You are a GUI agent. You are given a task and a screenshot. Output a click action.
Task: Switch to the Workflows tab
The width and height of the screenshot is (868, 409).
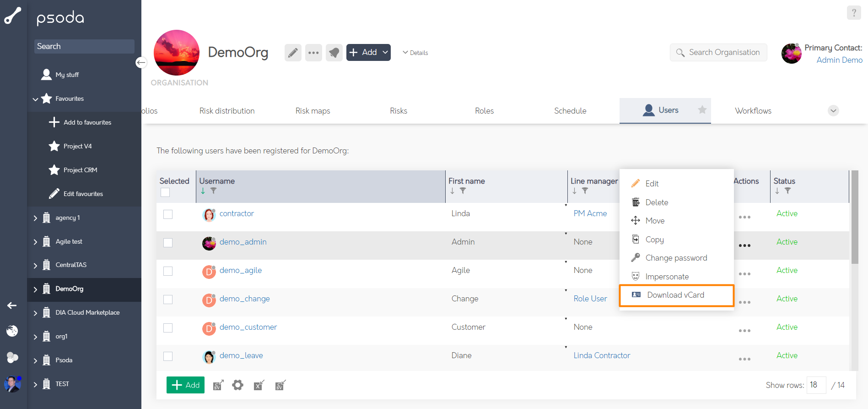753,111
